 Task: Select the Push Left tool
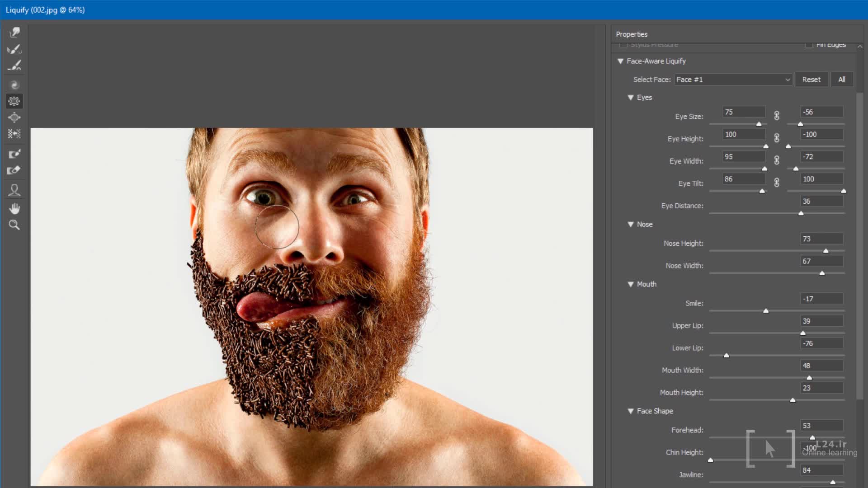(14, 134)
